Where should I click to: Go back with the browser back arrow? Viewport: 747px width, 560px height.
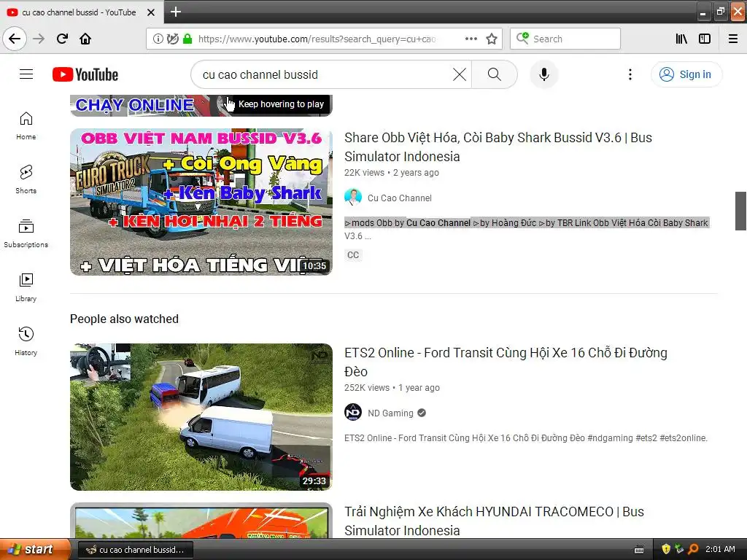coord(15,39)
